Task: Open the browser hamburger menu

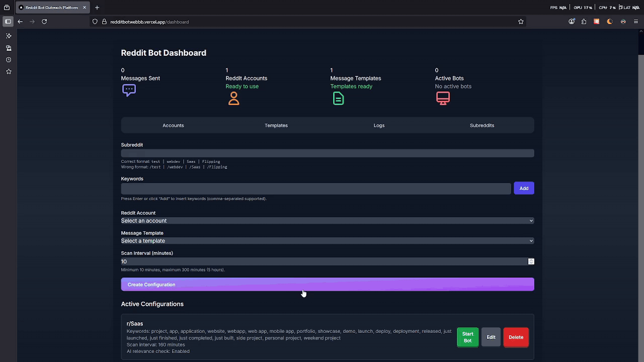Action: click(x=635, y=22)
